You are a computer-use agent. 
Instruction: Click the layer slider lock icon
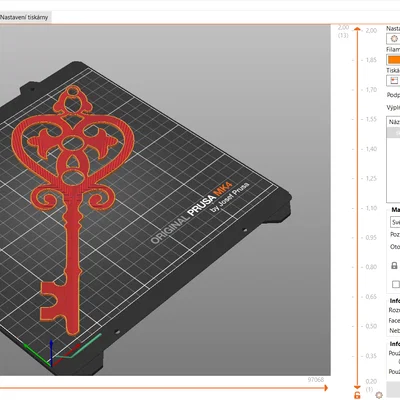point(357,395)
